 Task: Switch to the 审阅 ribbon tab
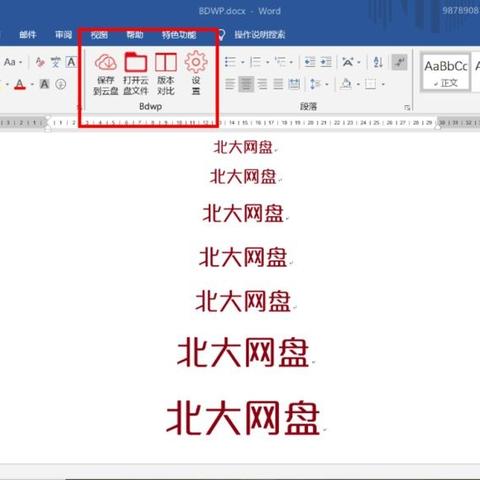tap(63, 35)
